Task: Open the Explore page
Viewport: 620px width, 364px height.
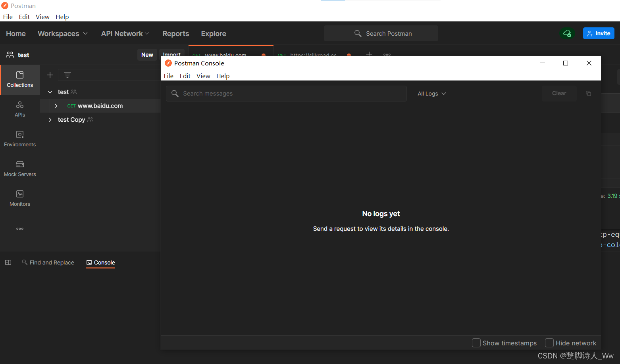Action: pos(214,34)
